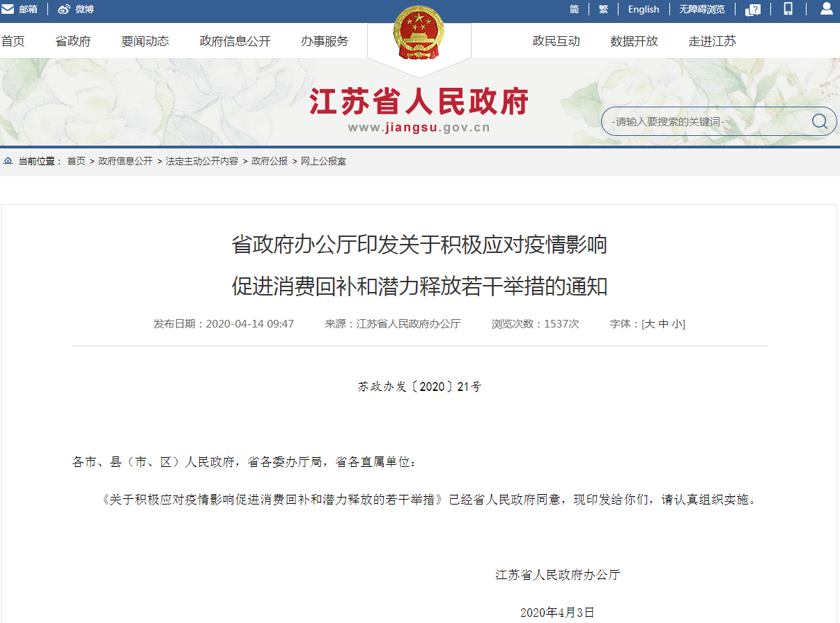Click the breadcrumb home icon

tap(8, 161)
